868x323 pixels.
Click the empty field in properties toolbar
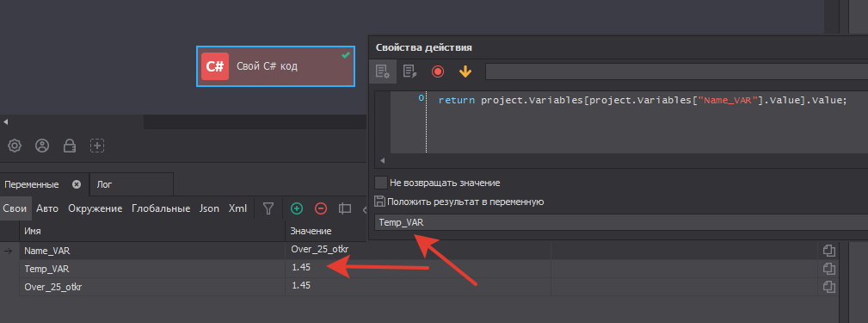coord(676,71)
